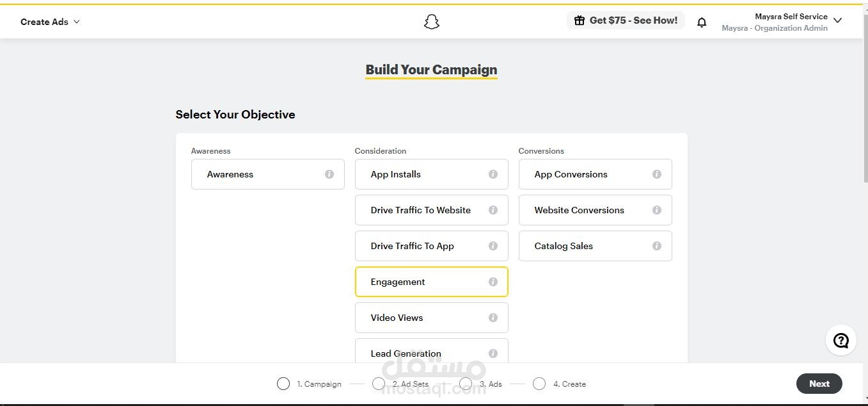Select the step 2 Ad Sets circle

pyautogui.click(x=379, y=384)
